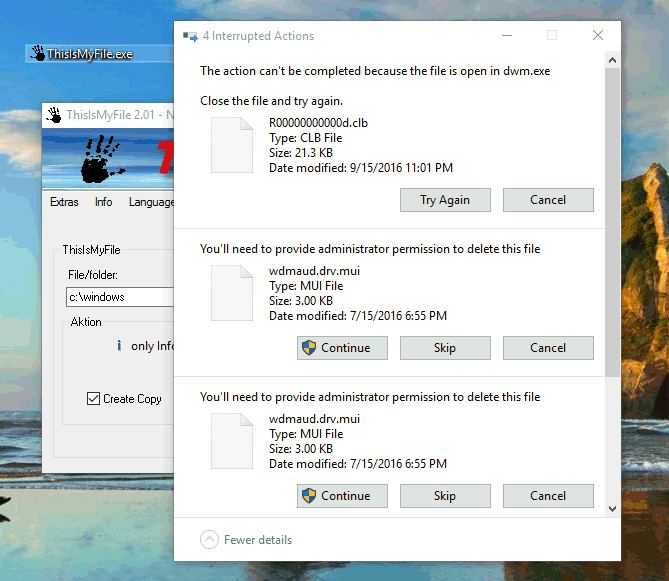Skip the second wdmaud.drv.mui file
The height and width of the screenshot is (581, 669).
(445, 496)
